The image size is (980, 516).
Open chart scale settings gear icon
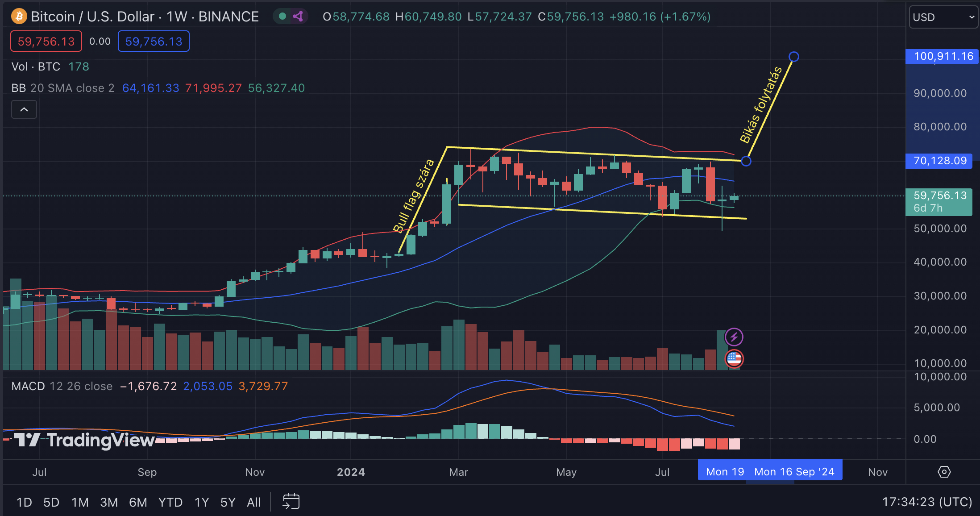(x=944, y=472)
